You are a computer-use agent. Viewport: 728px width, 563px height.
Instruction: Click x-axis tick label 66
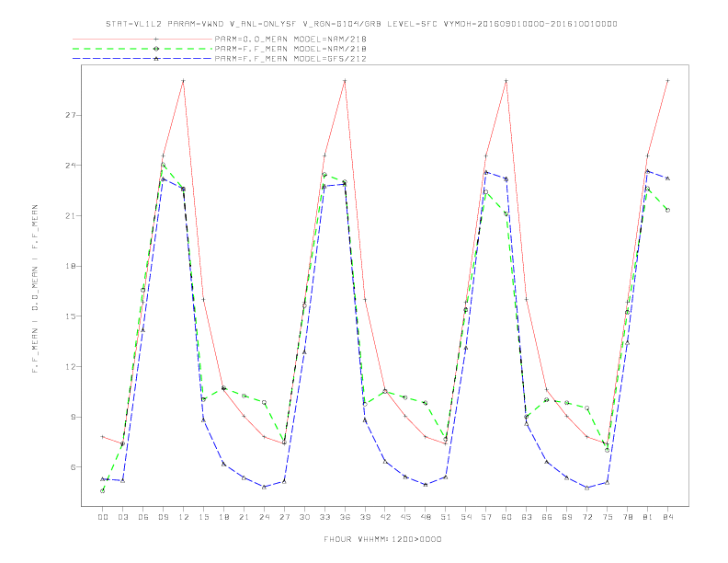pyautogui.click(x=547, y=517)
